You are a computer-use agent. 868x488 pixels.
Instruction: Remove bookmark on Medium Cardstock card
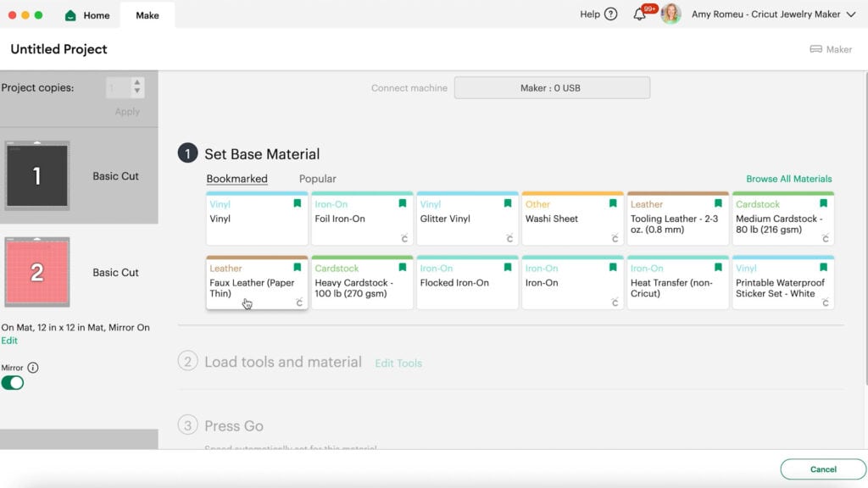(x=823, y=203)
